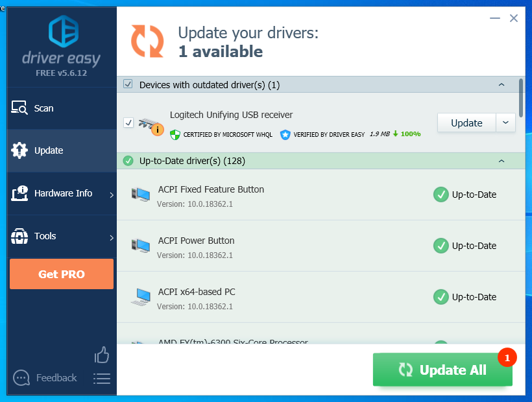Click the green download arrow icon
532x402 pixels.
pyautogui.click(x=395, y=134)
